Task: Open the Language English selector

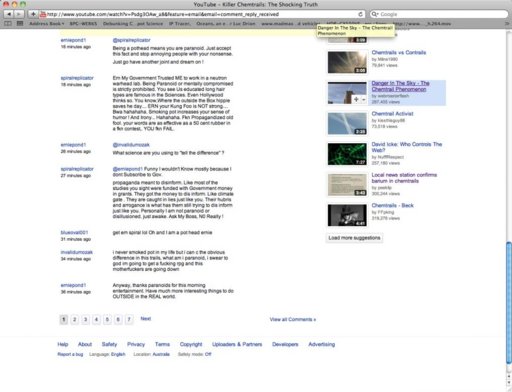Action: (118, 354)
